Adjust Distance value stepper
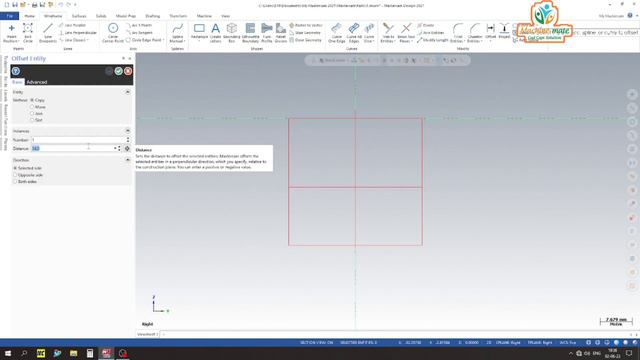This screenshot has height=360, width=640. click(119, 149)
